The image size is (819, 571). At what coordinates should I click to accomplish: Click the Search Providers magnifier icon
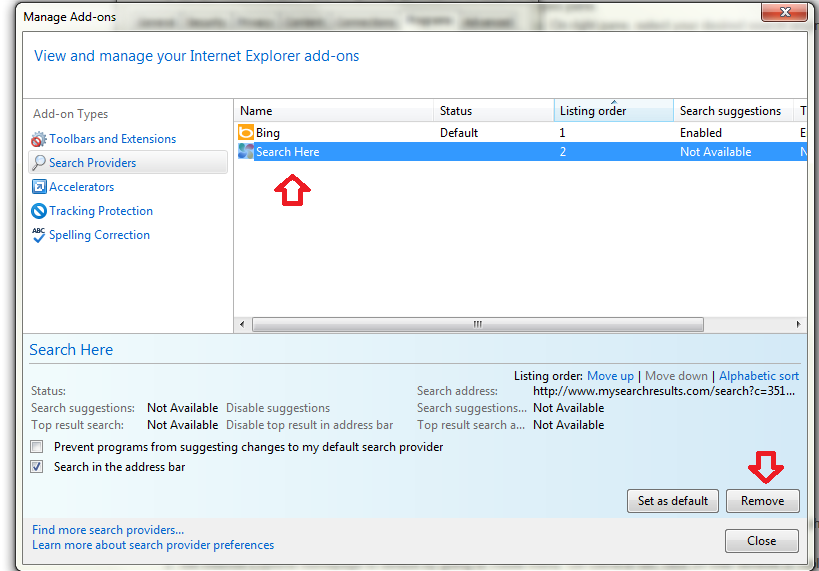tap(39, 163)
